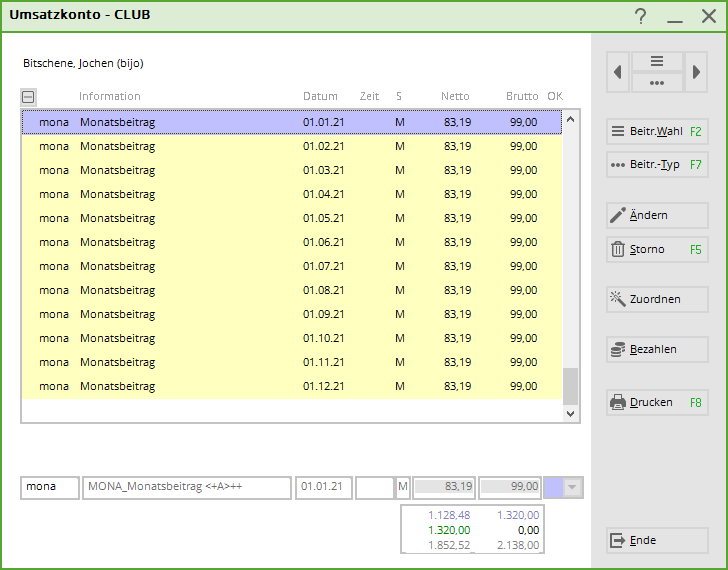Screen dimensions: 728x570
Task: Click the Zuordnen magic wand button
Action: coord(657,299)
